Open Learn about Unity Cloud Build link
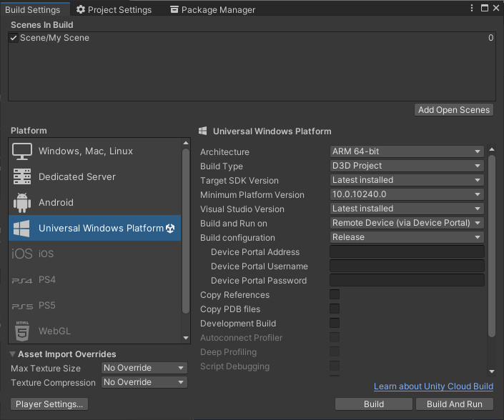 click(x=433, y=386)
